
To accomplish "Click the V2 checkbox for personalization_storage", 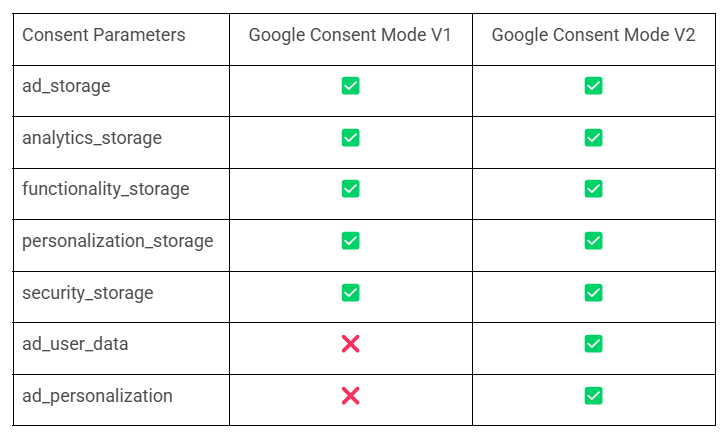I will (x=593, y=241).
